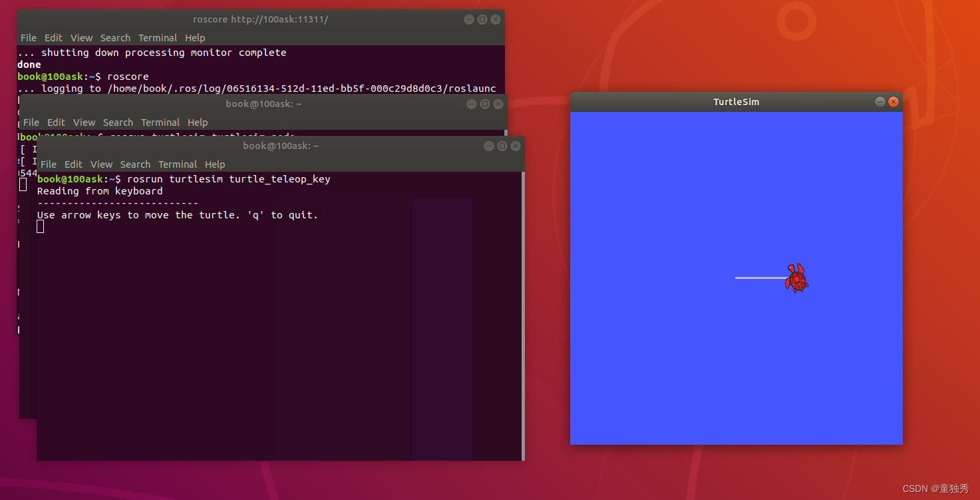Click the 'done' line in roscore terminal

click(x=29, y=65)
